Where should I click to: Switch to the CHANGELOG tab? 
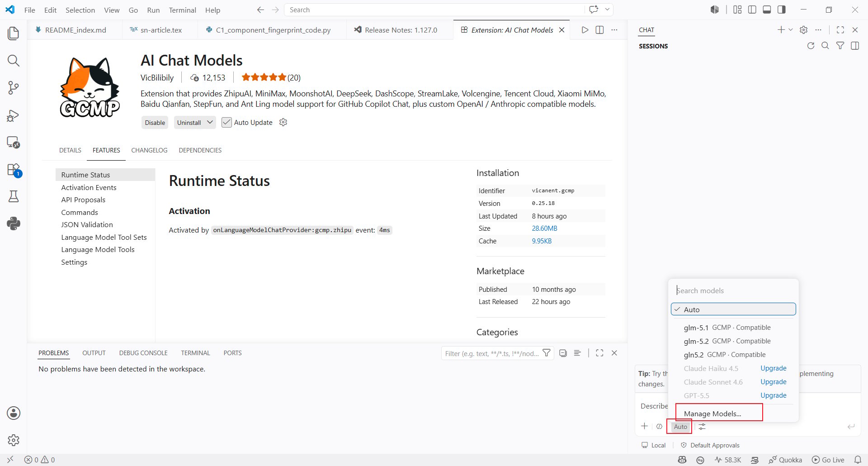pos(149,150)
